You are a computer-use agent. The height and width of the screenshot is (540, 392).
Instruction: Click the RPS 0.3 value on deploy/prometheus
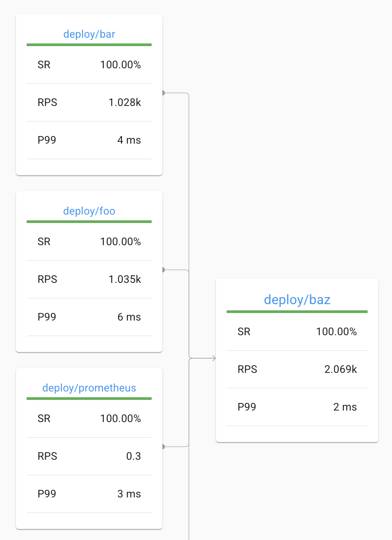point(134,456)
